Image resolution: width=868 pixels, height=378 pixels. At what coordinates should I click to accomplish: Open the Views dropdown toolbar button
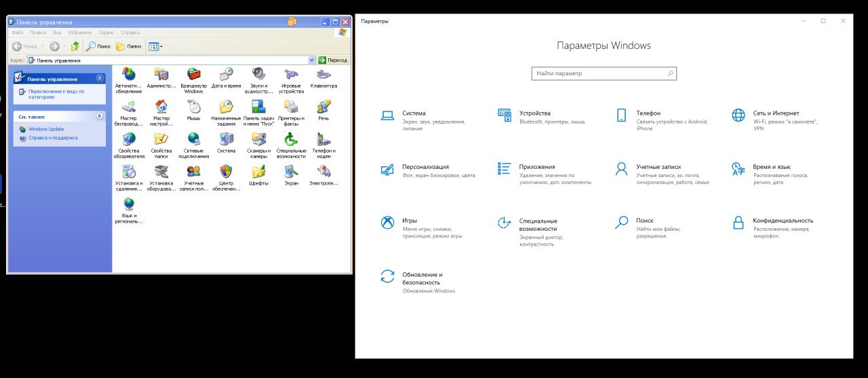pos(155,46)
